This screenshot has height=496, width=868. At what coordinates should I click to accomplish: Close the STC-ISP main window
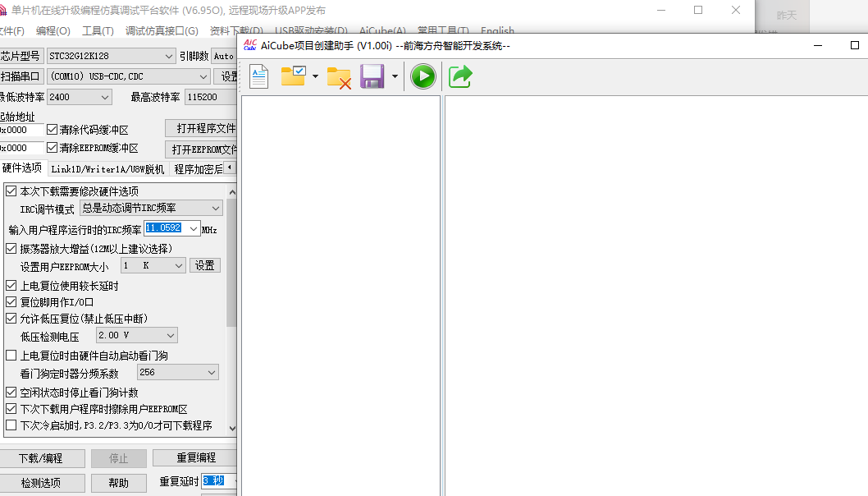(736, 10)
